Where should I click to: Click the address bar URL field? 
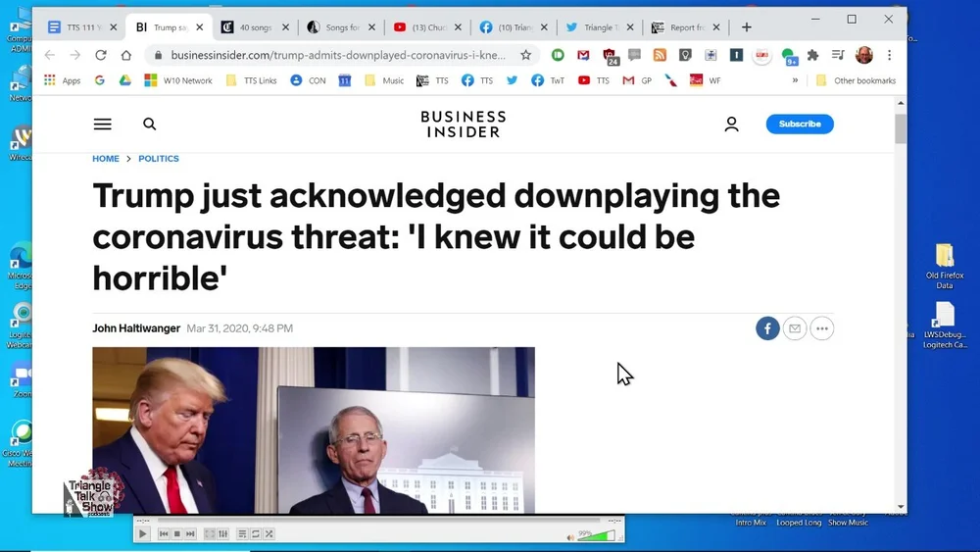click(337, 55)
